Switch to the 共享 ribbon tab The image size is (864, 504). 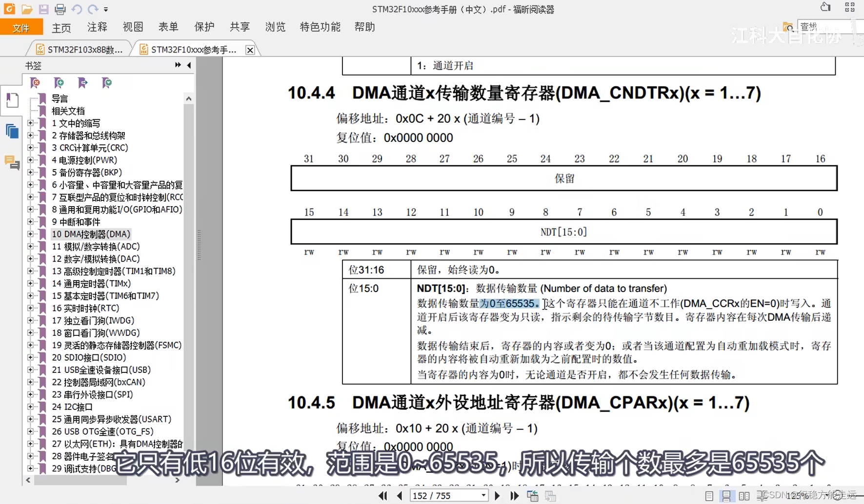tap(240, 27)
